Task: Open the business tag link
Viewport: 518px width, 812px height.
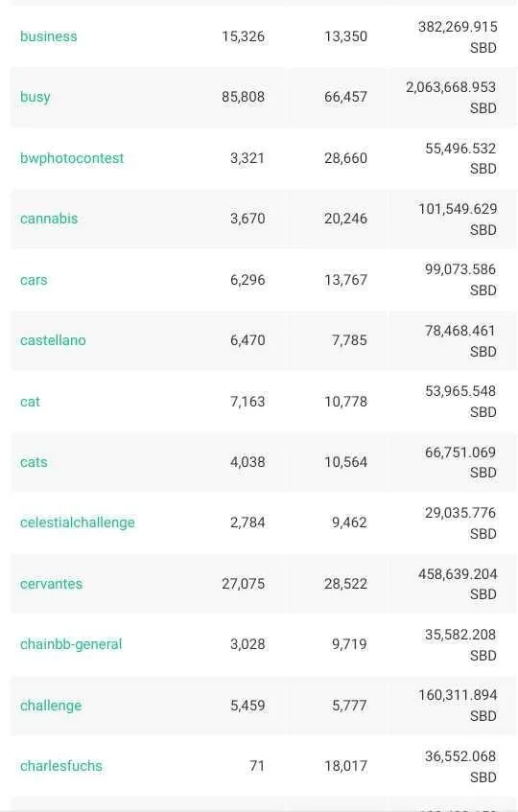Action: [x=49, y=36]
